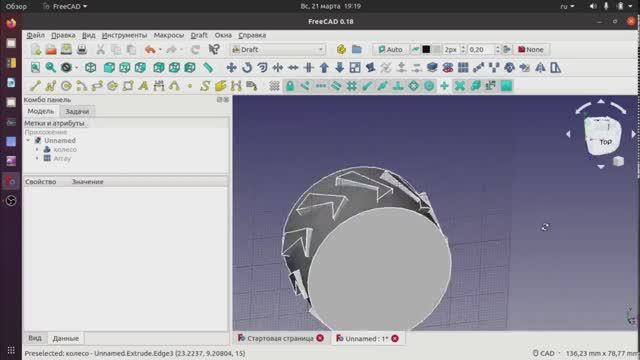The width and height of the screenshot is (640, 360).
Task: Click Fit all view icon
Action: (x=35, y=68)
